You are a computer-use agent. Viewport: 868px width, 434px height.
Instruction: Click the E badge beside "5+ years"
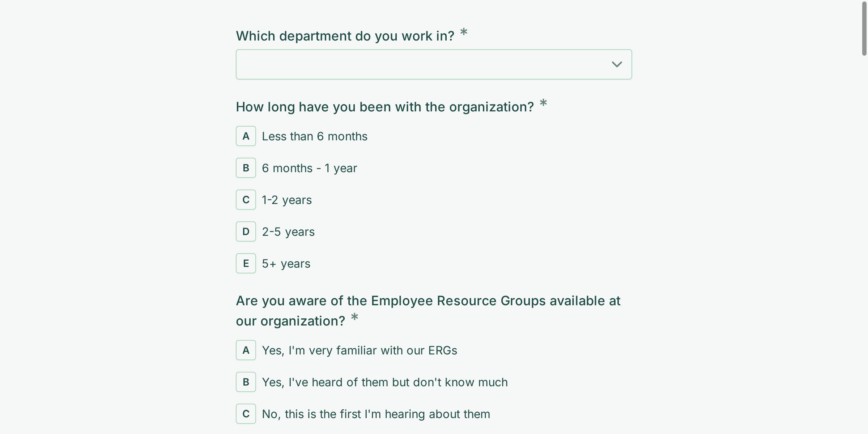(x=246, y=263)
